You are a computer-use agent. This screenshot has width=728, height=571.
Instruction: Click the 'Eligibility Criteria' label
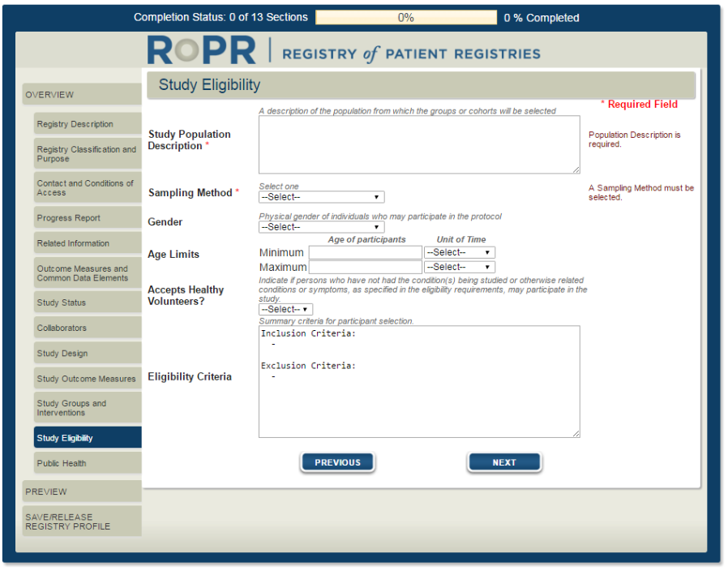(190, 377)
